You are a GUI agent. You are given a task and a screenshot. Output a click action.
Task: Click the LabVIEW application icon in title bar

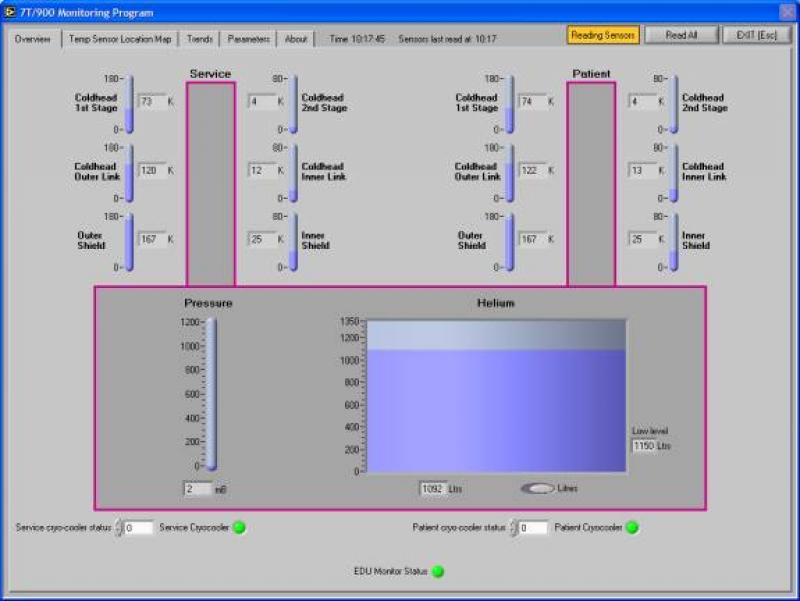click(10, 12)
